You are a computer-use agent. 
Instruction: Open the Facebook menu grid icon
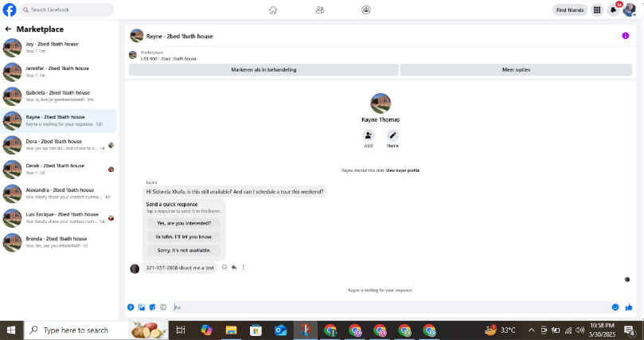pos(597,10)
